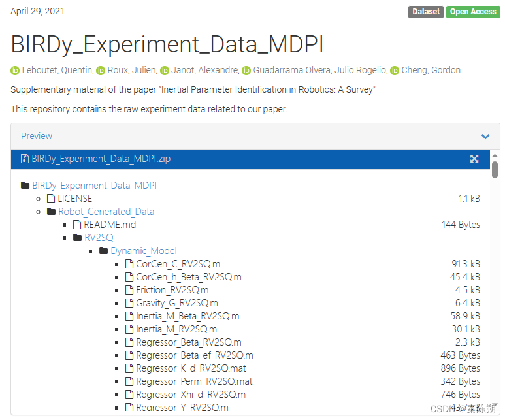Viewport: 505px width, 420px height.
Task: Click ORCID icon beside Janot, Alexandre
Action: tap(165, 70)
